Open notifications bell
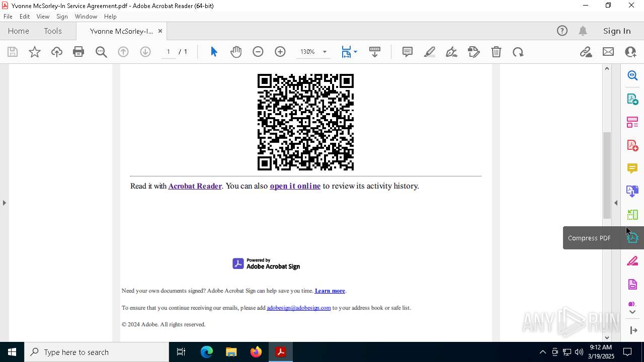644x362 pixels. point(583,31)
